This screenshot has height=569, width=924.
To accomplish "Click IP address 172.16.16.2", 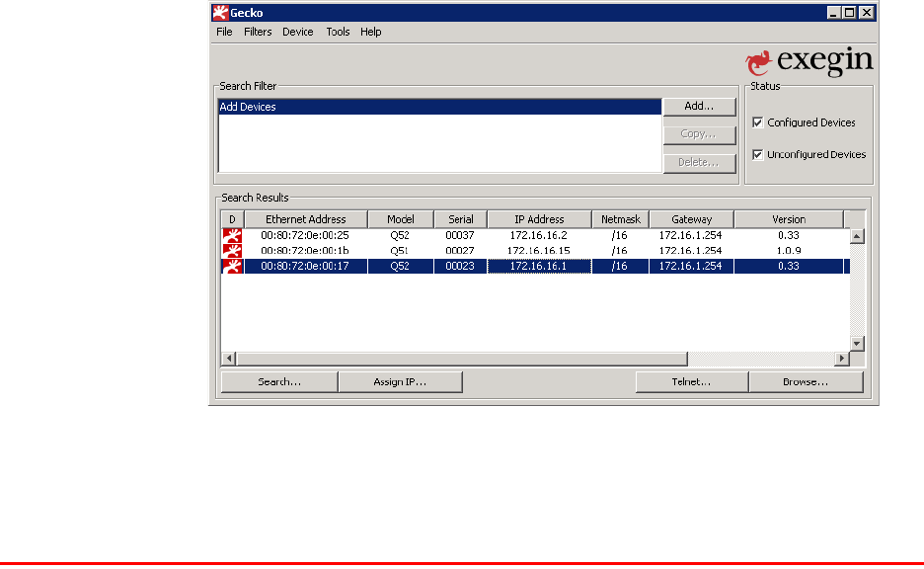I will pyautogui.click(x=539, y=235).
